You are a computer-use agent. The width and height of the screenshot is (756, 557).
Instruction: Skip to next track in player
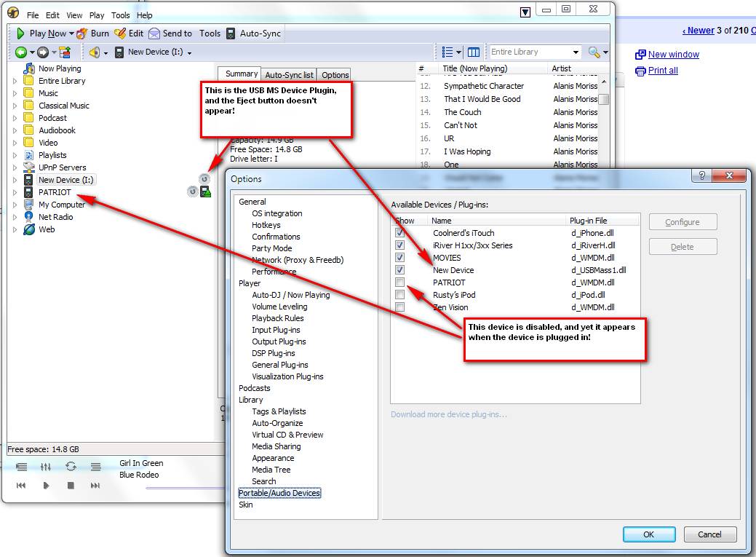95,486
